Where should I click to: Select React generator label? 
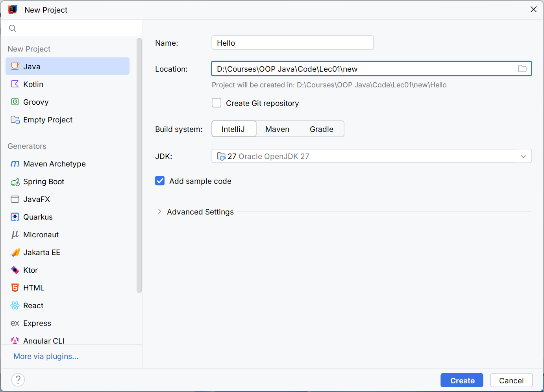[x=33, y=305]
